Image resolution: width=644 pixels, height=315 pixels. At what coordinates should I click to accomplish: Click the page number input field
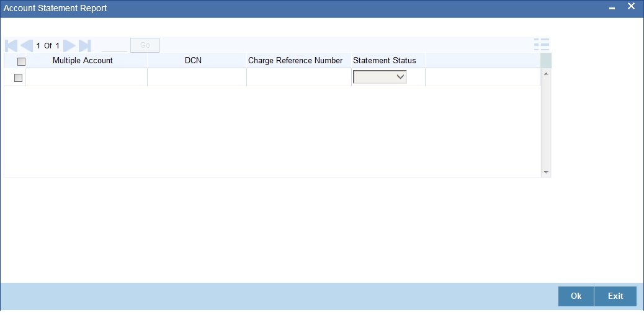click(x=114, y=46)
